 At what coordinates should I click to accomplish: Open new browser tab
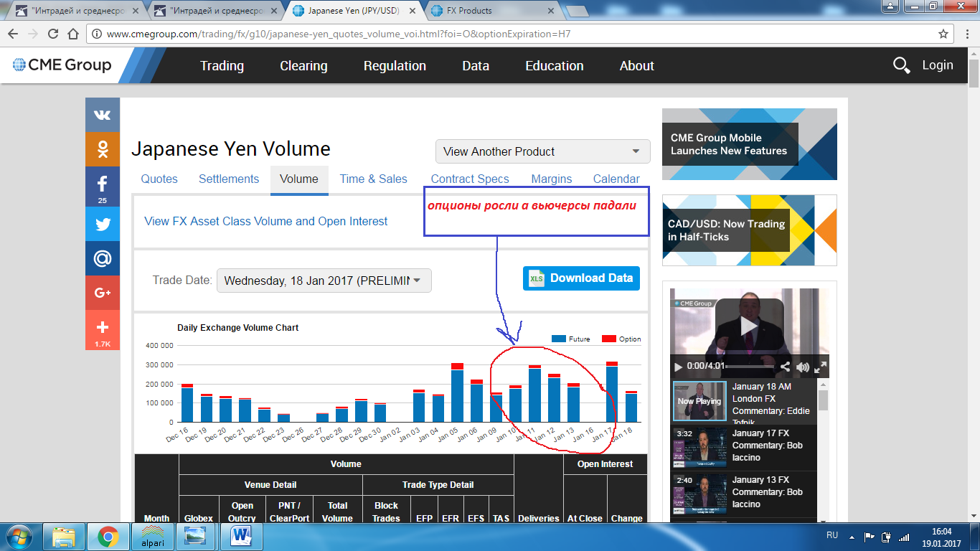point(578,11)
